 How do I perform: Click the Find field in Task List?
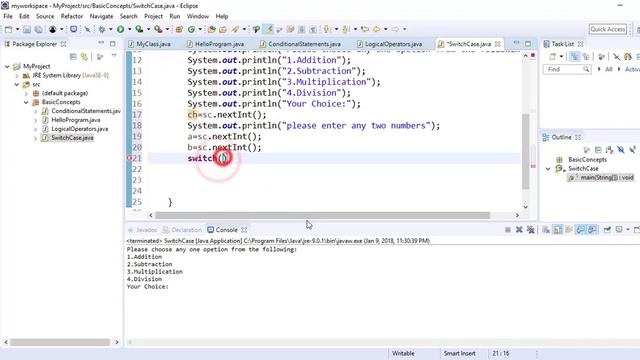pos(567,69)
